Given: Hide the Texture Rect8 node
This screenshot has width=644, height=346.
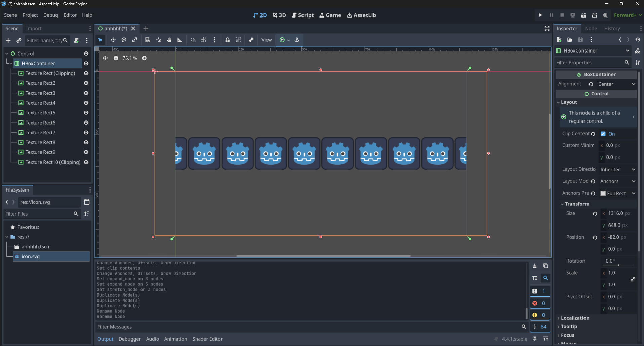Looking at the screenshot, I should click(86, 142).
